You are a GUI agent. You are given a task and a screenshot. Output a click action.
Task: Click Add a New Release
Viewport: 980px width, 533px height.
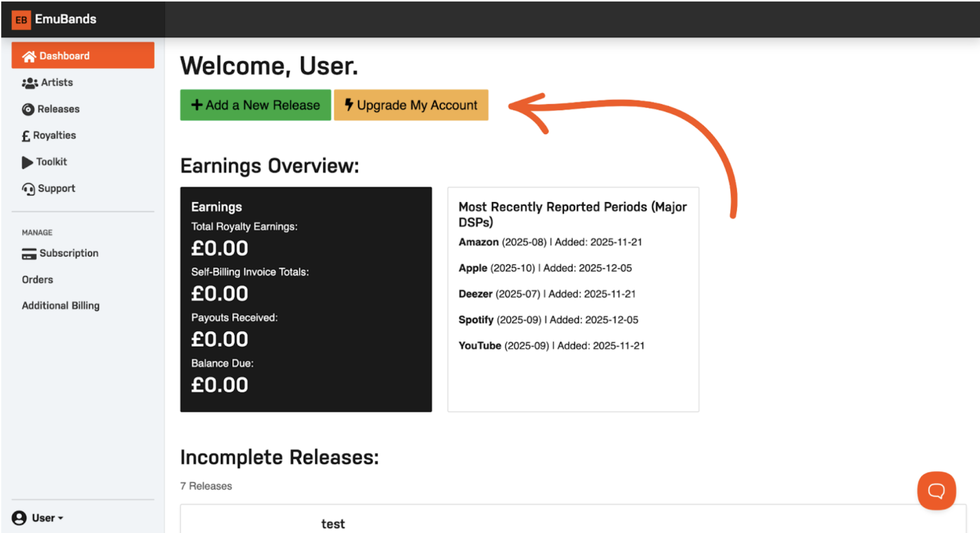[255, 104]
